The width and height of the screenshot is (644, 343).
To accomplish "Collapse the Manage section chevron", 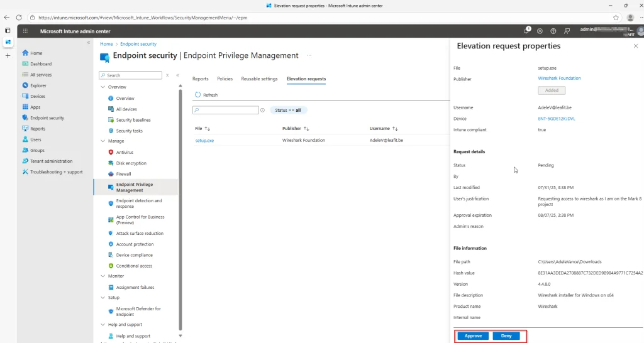I will coord(103,141).
